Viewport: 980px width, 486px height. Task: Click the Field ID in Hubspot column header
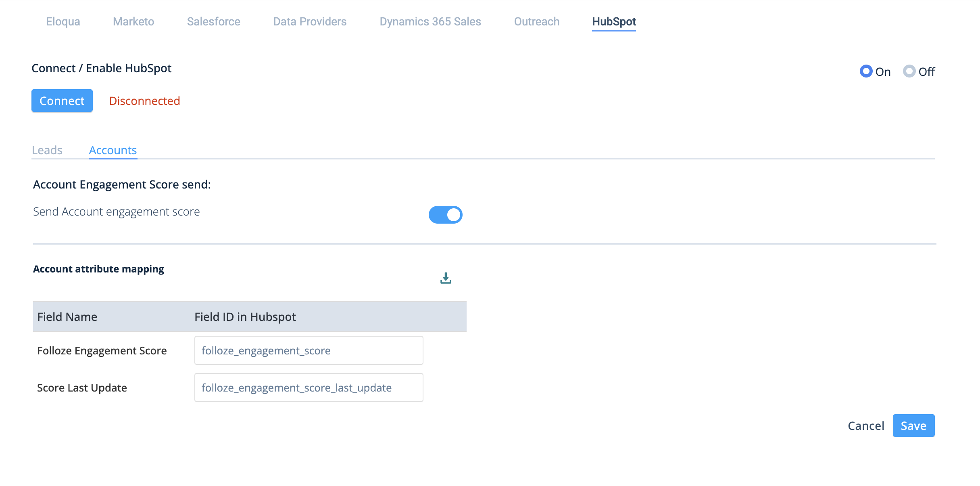coord(245,317)
